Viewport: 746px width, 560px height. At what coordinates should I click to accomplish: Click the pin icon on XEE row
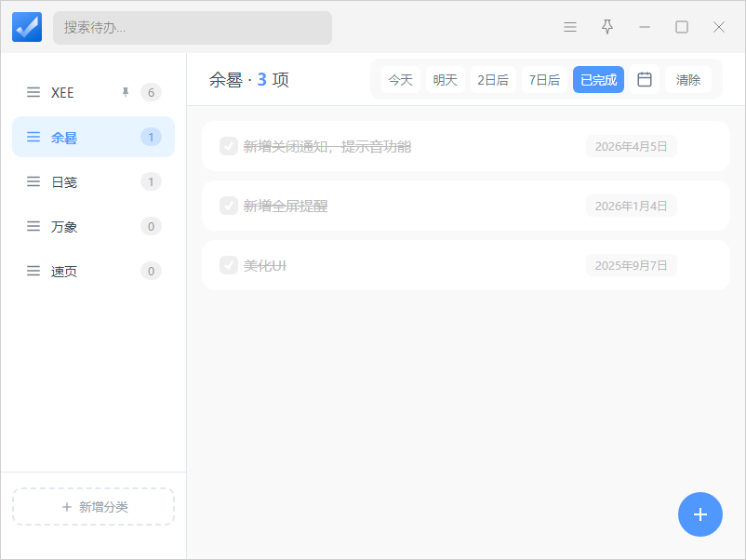click(x=126, y=92)
